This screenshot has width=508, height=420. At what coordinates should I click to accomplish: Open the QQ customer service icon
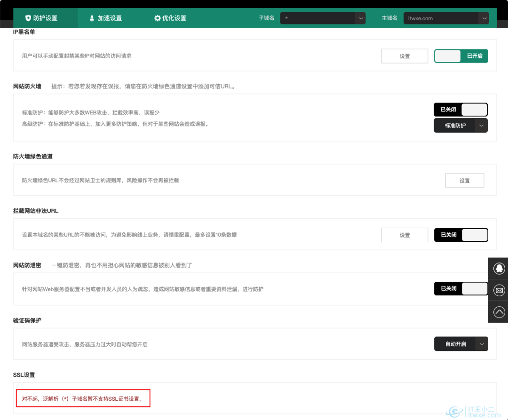coord(499,268)
